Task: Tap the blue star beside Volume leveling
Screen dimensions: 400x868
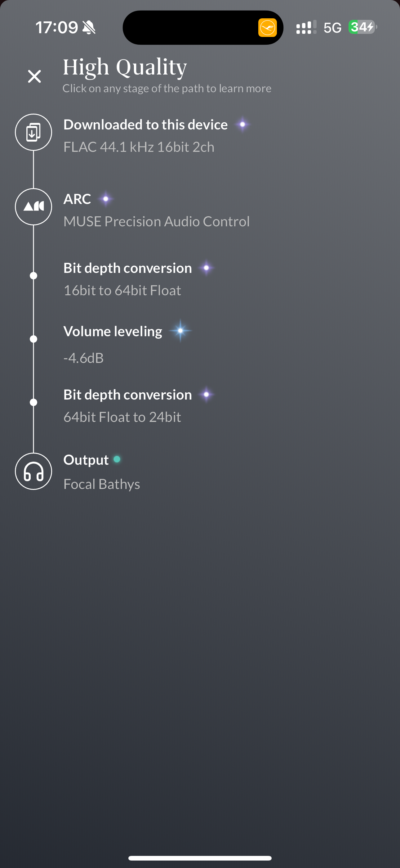Action: pos(180,331)
